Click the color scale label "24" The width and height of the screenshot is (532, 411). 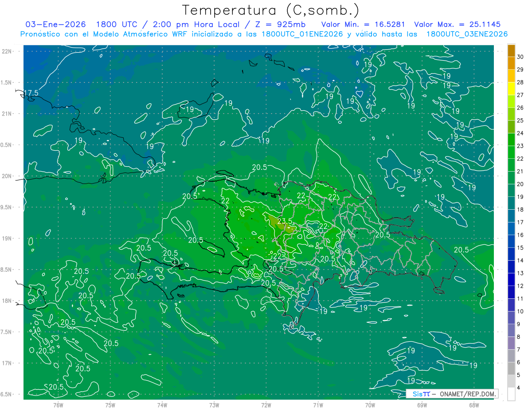[520, 133]
